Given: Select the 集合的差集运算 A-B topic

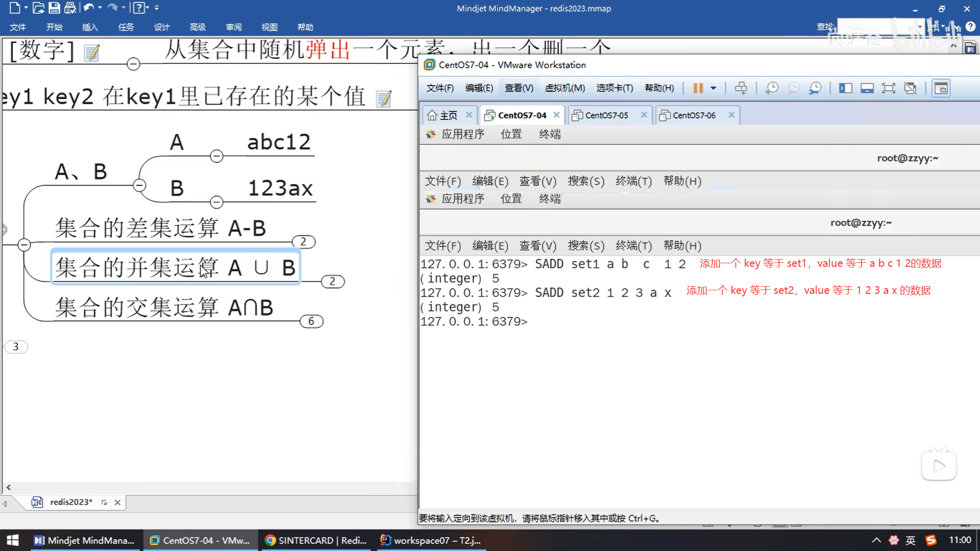Looking at the screenshot, I should (160, 228).
